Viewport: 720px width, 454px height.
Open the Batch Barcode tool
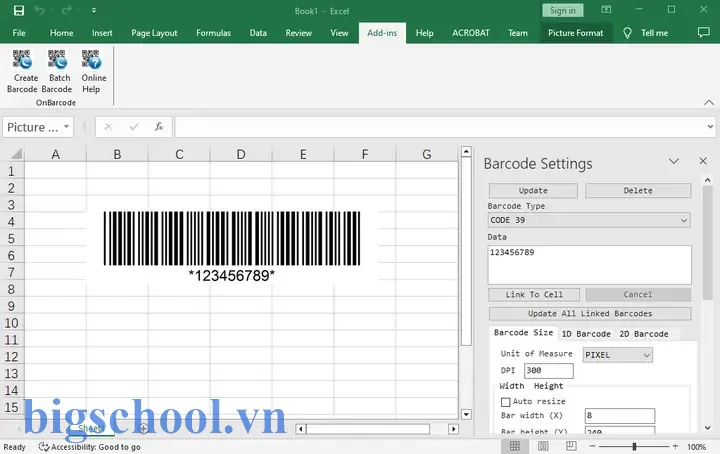[x=57, y=71]
